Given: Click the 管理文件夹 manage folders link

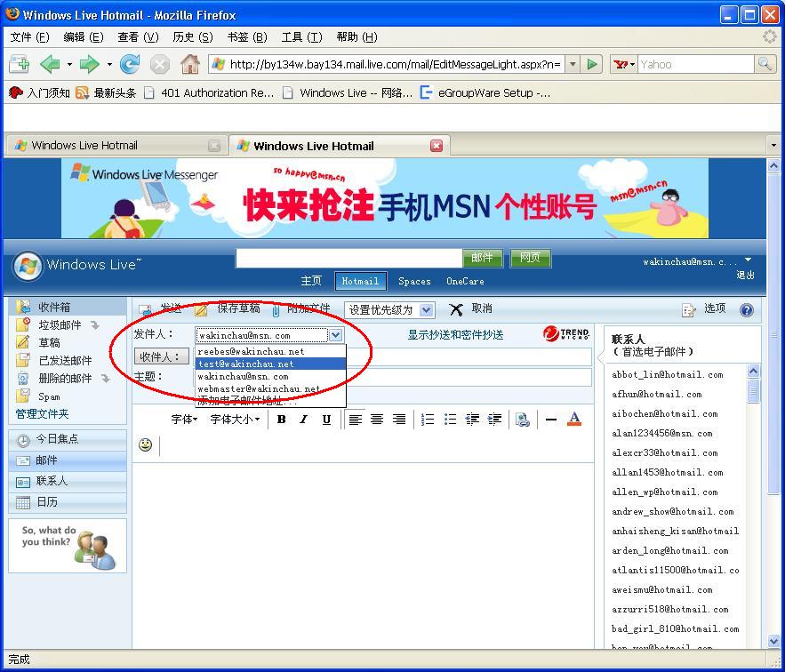Looking at the screenshot, I should coord(42,414).
